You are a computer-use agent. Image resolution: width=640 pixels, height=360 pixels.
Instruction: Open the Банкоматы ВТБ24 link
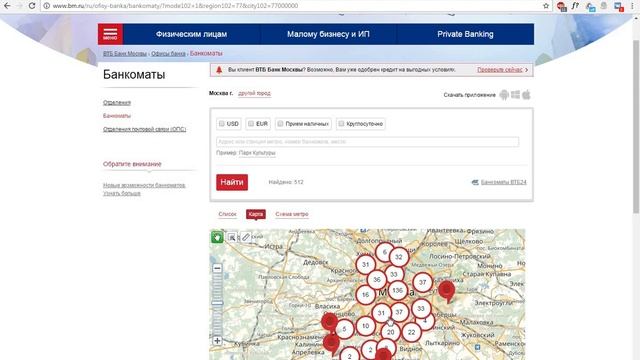503,182
